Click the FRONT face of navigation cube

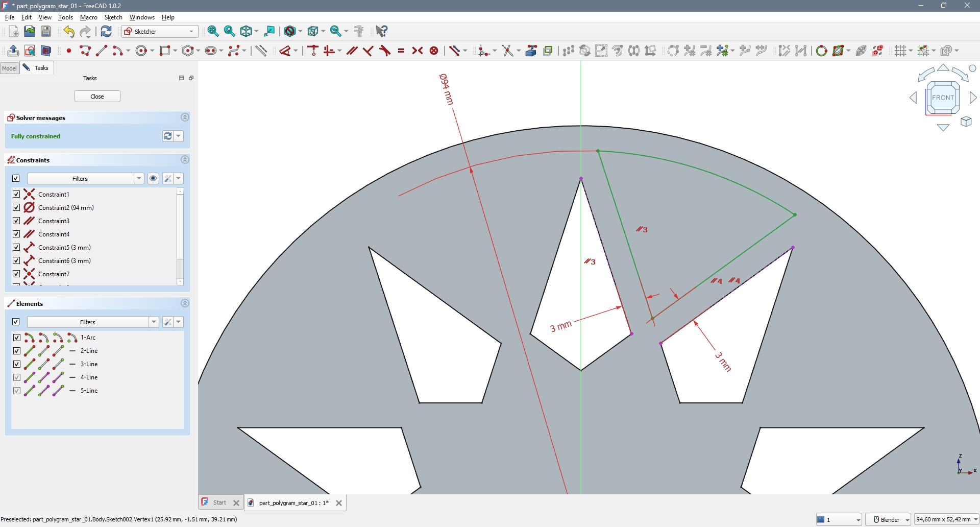[x=942, y=98]
